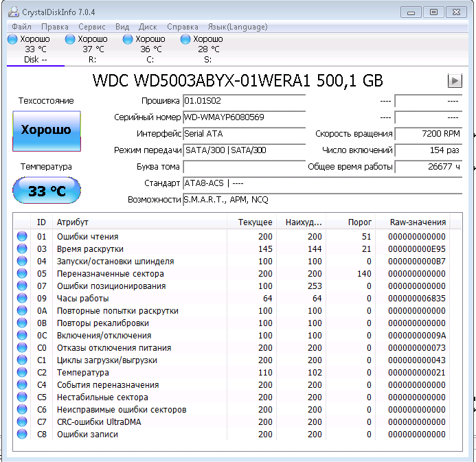Image resolution: width=476 pixels, height=462 pixels.
Task: Click the next disk arrow button
Action: [455, 80]
